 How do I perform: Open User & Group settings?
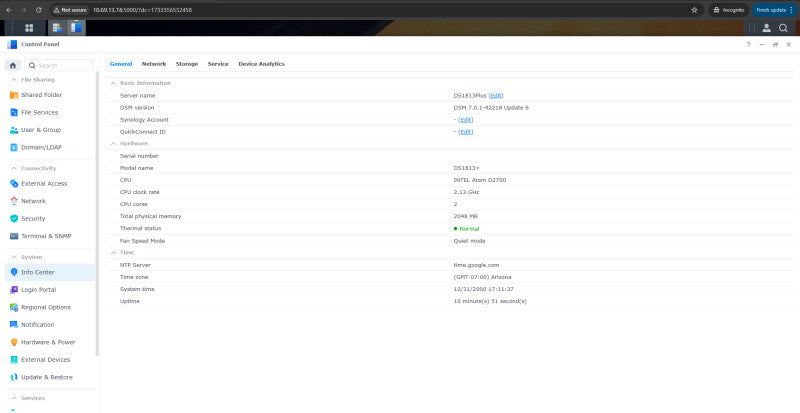click(x=41, y=130)
